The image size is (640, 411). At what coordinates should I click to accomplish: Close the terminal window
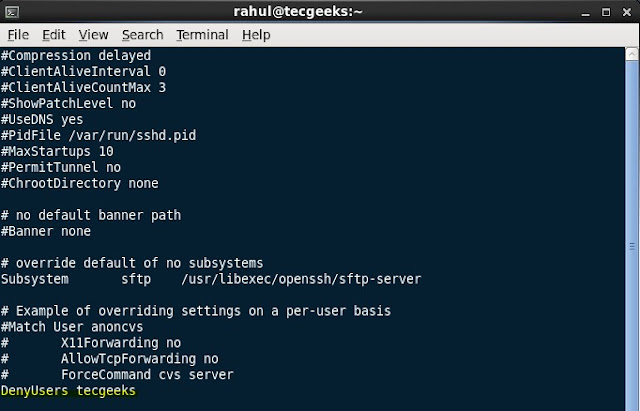[626, 11]
